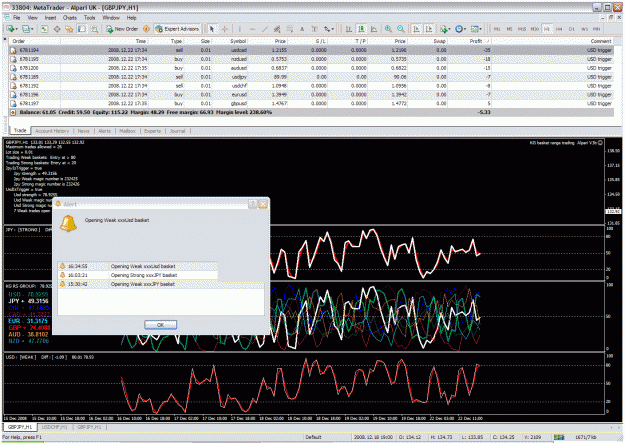The width and height of the screenshot is (625, 443).
Task: Zoom in the chart with magnifier plus
Action: [388, 29]
